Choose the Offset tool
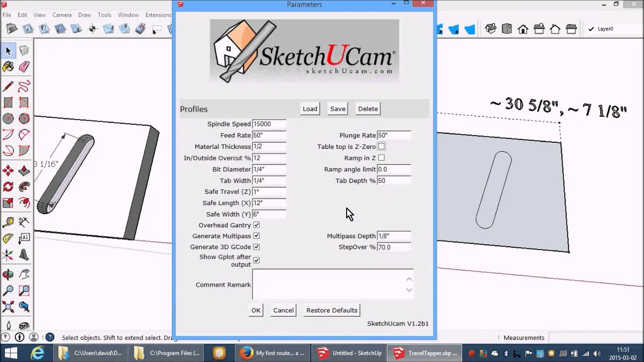Screen dimensions: 644x362 [x=24, y=203]
